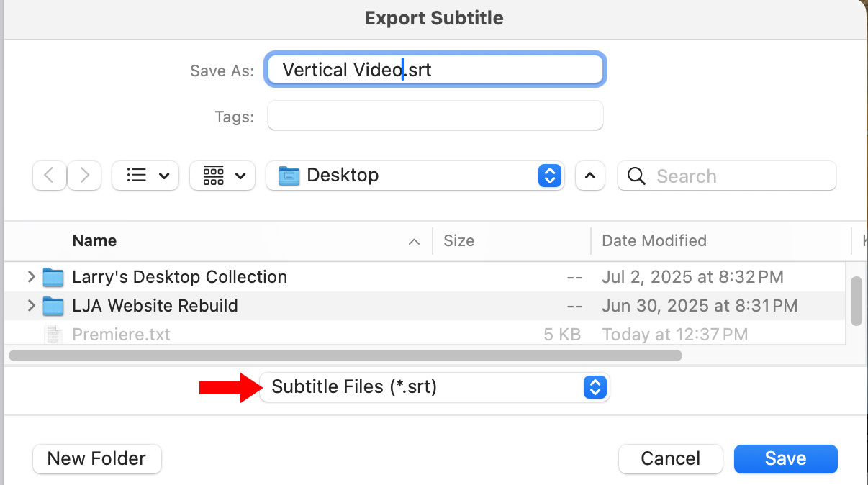
Task: Collapse the dialog with the chevron button
Action: click(590, 176)
